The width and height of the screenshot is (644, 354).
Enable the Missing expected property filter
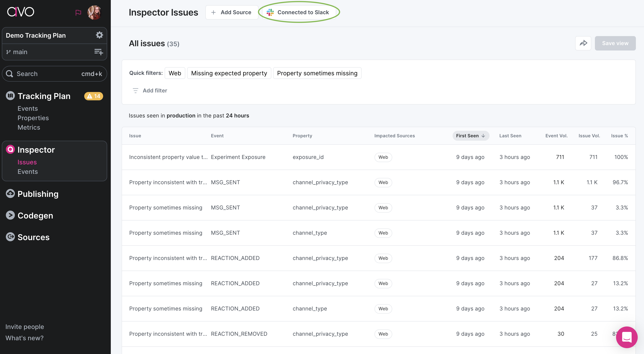pyautogui.click(x=229, y=73)
